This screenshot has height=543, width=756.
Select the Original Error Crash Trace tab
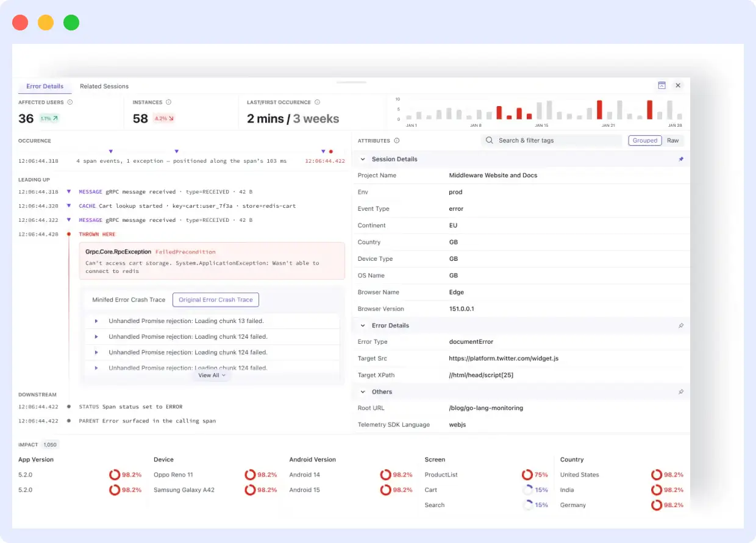(x=216, y=300)
